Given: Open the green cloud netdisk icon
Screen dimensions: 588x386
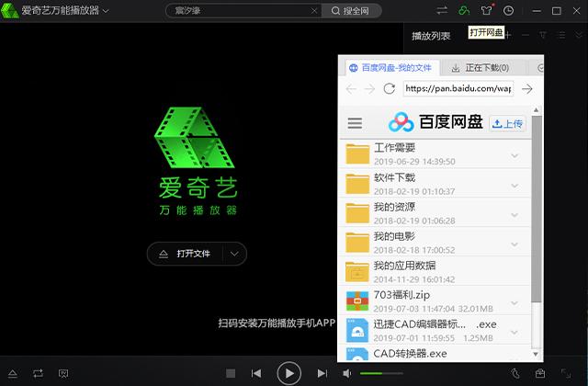Looking at the screenshot, I should [x=464, y=10].
